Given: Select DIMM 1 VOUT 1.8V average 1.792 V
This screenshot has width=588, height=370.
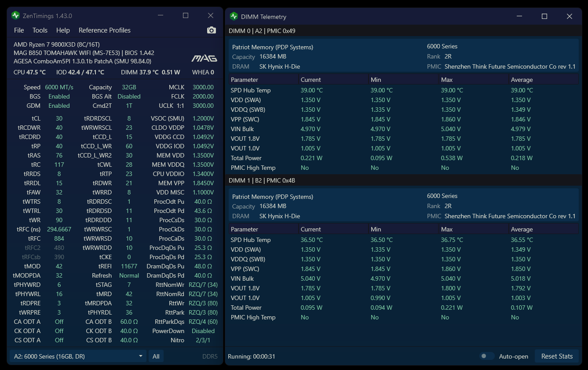Looking at the screenshot, I should click(521, 288).
